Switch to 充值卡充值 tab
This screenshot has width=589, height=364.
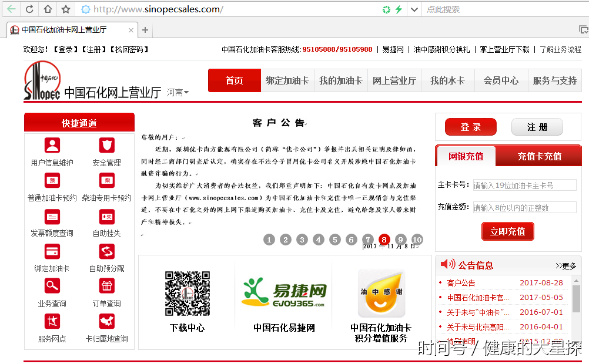pos(539,156)
